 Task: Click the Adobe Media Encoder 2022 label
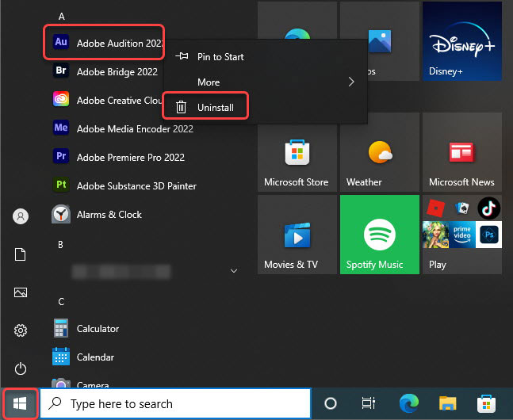[x=135, y=129]
